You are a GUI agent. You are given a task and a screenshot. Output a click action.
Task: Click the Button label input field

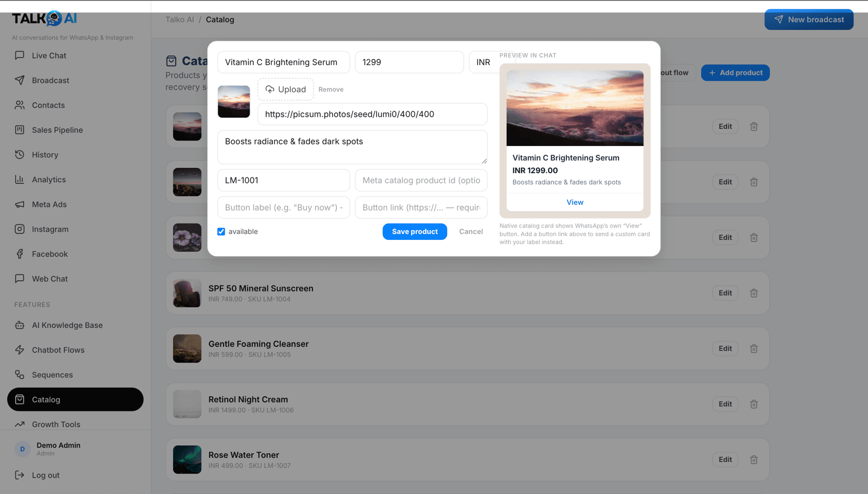pyautogui.click(x=284, y=207)
